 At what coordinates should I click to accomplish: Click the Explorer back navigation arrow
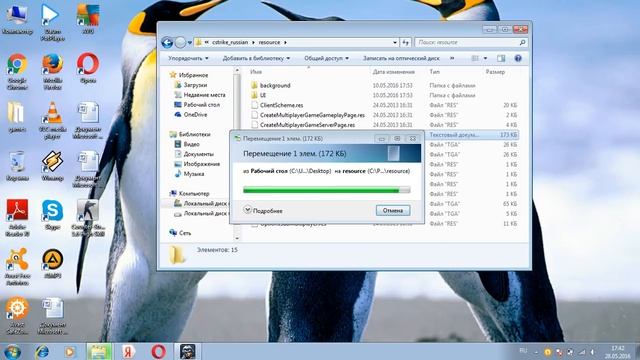[x=167, y=42]
